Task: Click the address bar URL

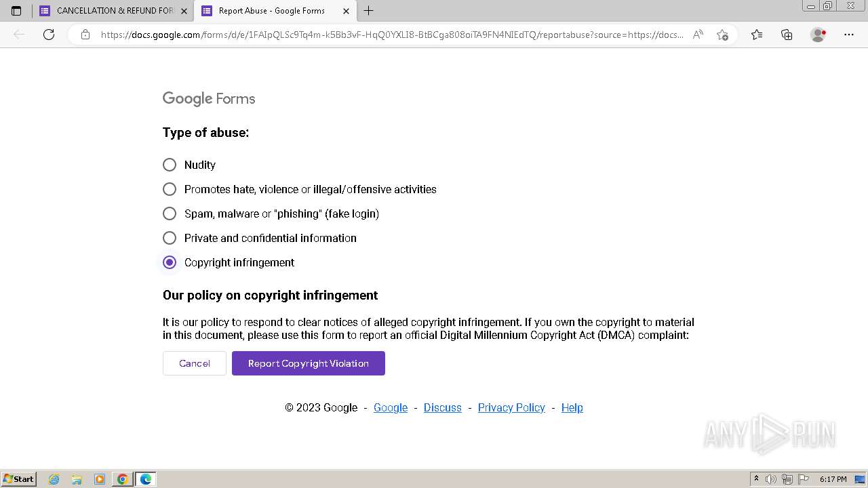Action: (392, 35)
